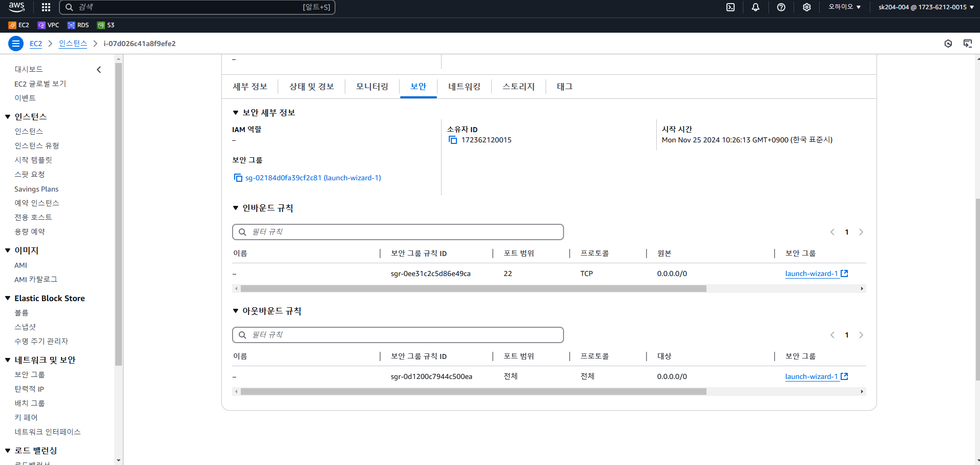Collapse the Elastic Block Store sidebar group
The width and height of the screenshot is (980, 465).
tap(8, 298)
